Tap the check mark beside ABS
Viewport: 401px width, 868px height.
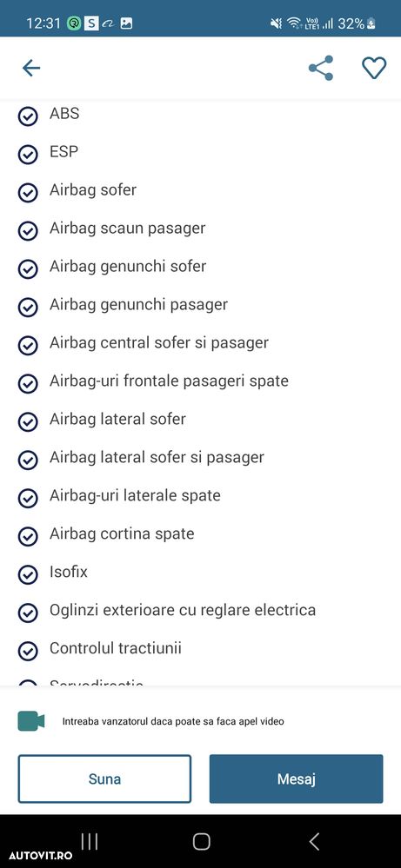coord(28,116)
